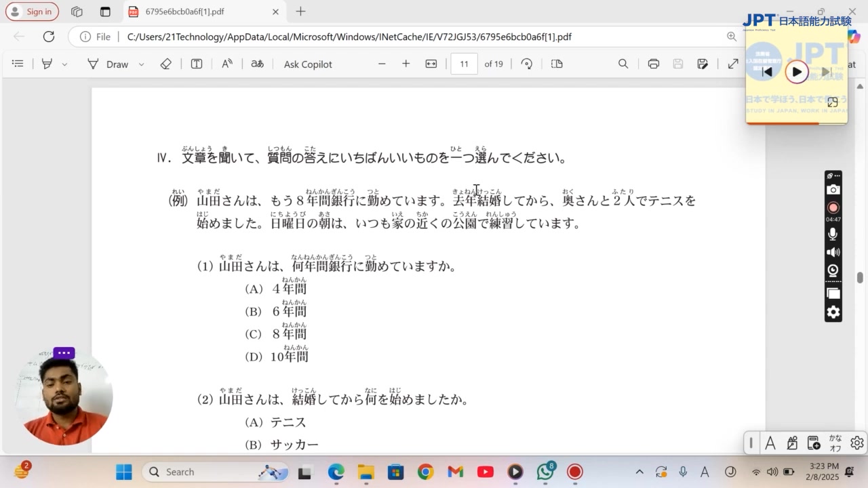Take a screenshot with the recorder camera icon
This screenshot has height=488, width=868.
[833, 190]
